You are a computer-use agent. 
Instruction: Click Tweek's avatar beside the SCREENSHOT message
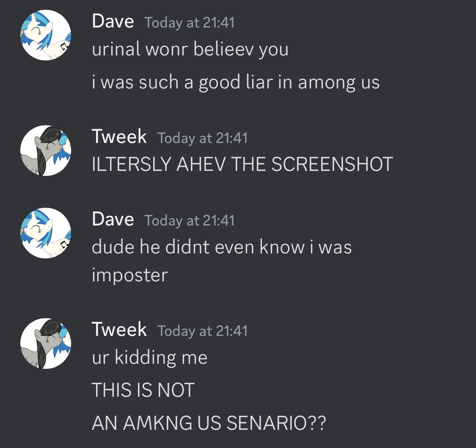click(46, 151)
